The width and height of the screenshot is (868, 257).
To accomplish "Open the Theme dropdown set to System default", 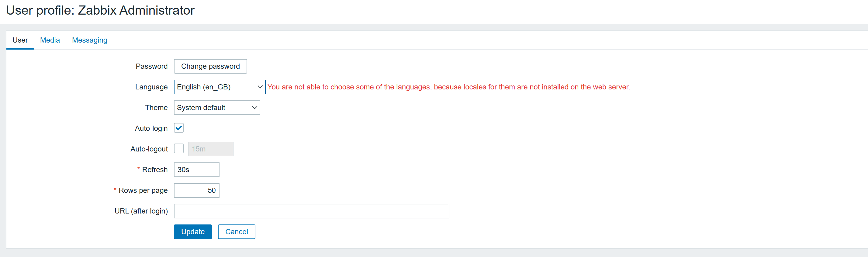I will (x=217, y=108).
